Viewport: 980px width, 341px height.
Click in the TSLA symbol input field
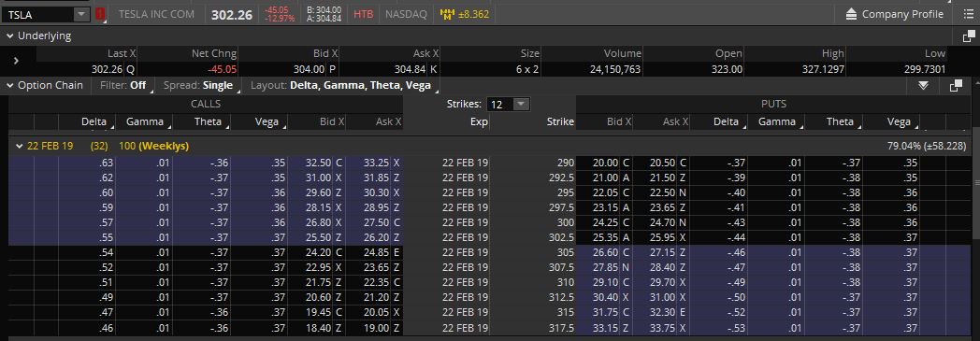point(38,14)
